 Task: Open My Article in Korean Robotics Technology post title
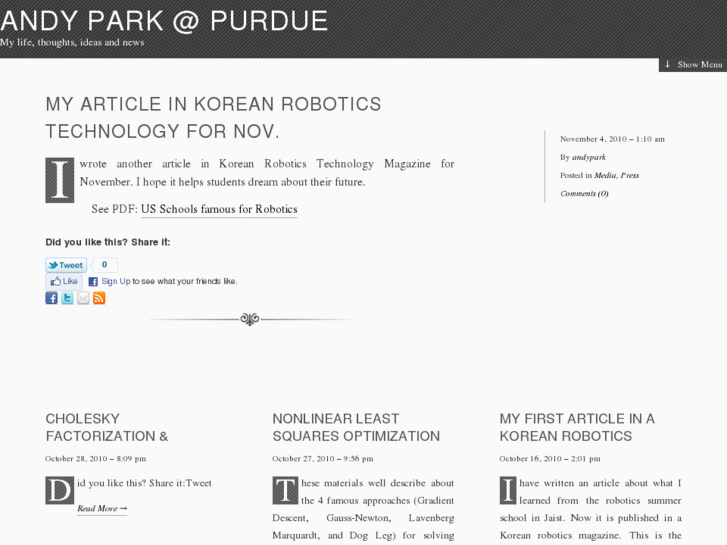coord(213,117)
